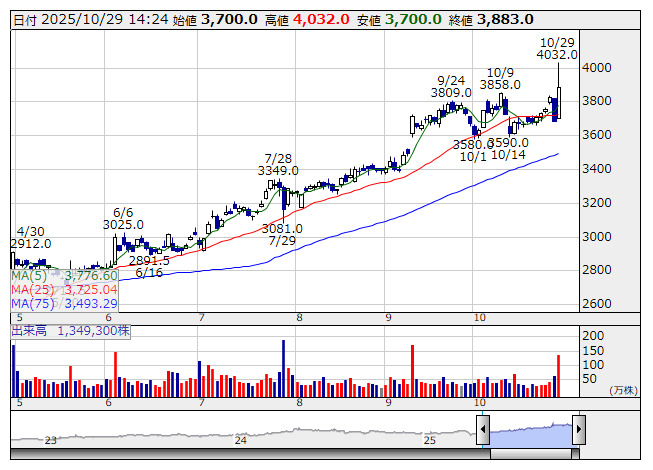This screenshot has width=653, height=470.
Task: Click the 200 volume axis label
Action: coord(593,336)
